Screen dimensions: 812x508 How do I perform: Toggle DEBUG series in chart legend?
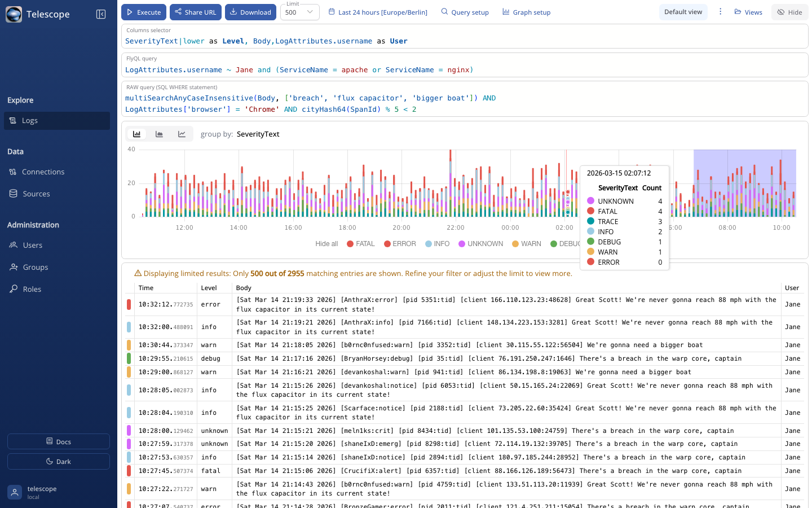pos(566,244)
